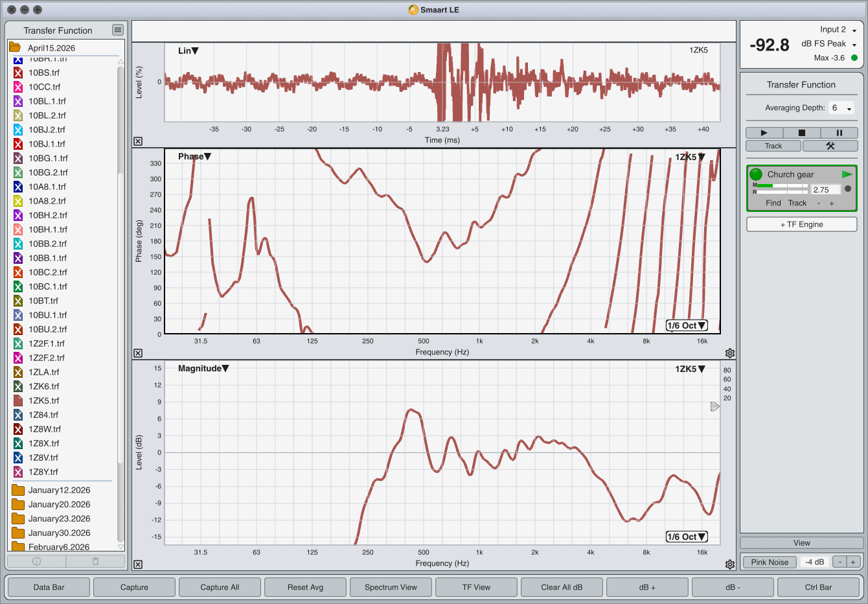Click the purple X icon for 10BL.1.trf
868x604 pixels.
pos(18,101)
